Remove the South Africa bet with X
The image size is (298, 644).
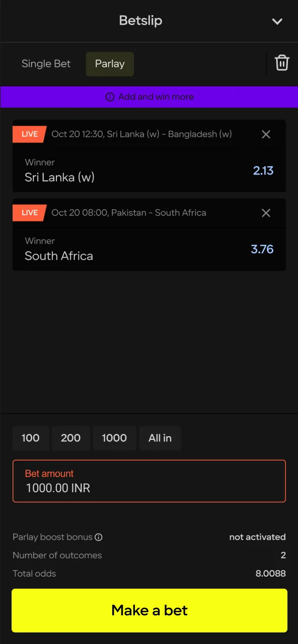(266, 213)
